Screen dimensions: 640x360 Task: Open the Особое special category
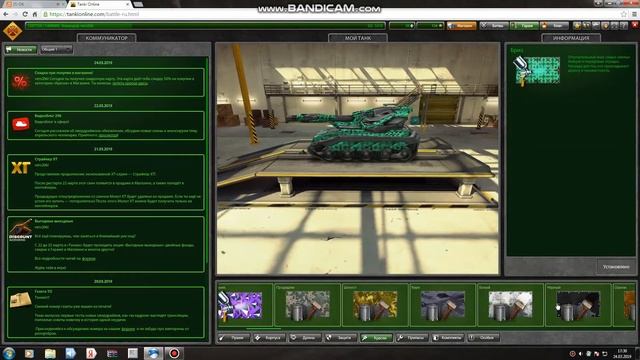pyautogui.click(x=483, y=338)
